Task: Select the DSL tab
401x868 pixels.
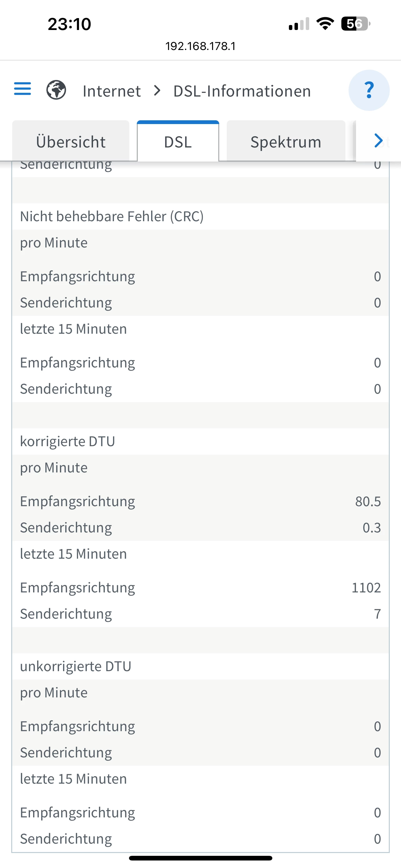Action: 178,142
